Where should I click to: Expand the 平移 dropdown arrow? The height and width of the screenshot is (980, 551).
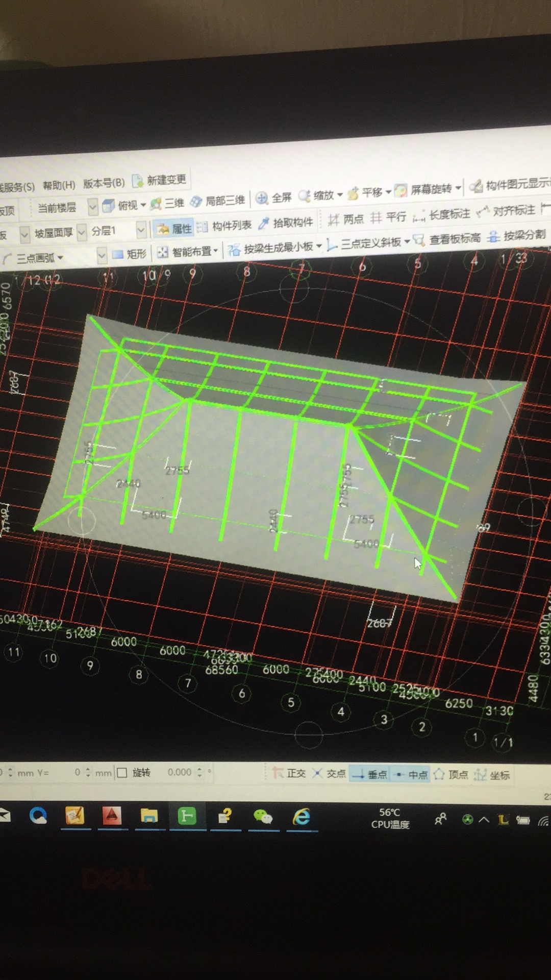388,192
